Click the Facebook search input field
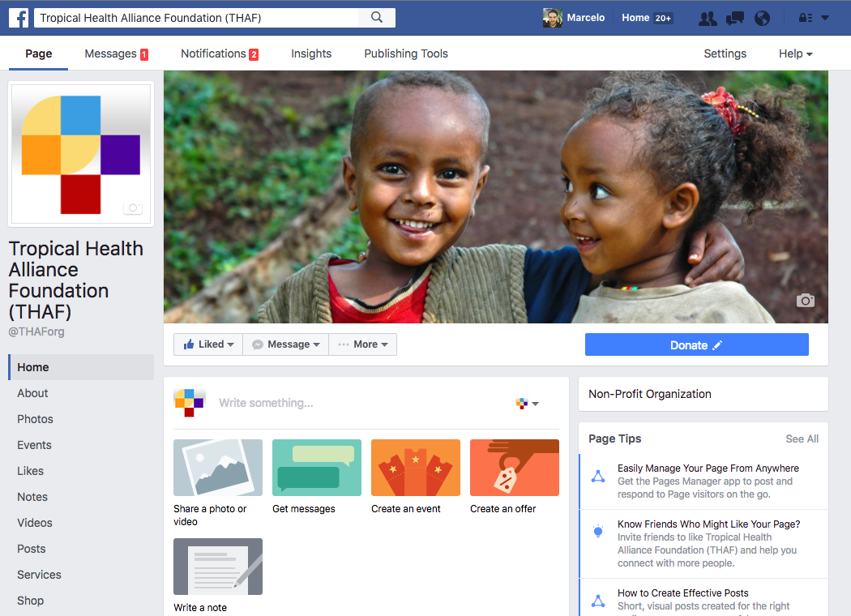The width and height of the screenshot is (851, 616). point(196,18)
